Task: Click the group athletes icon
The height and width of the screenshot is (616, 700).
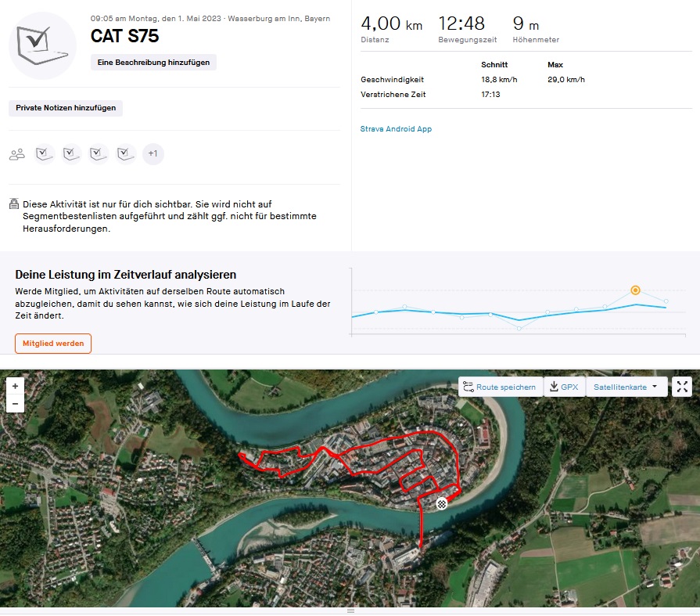Action: 16,154
